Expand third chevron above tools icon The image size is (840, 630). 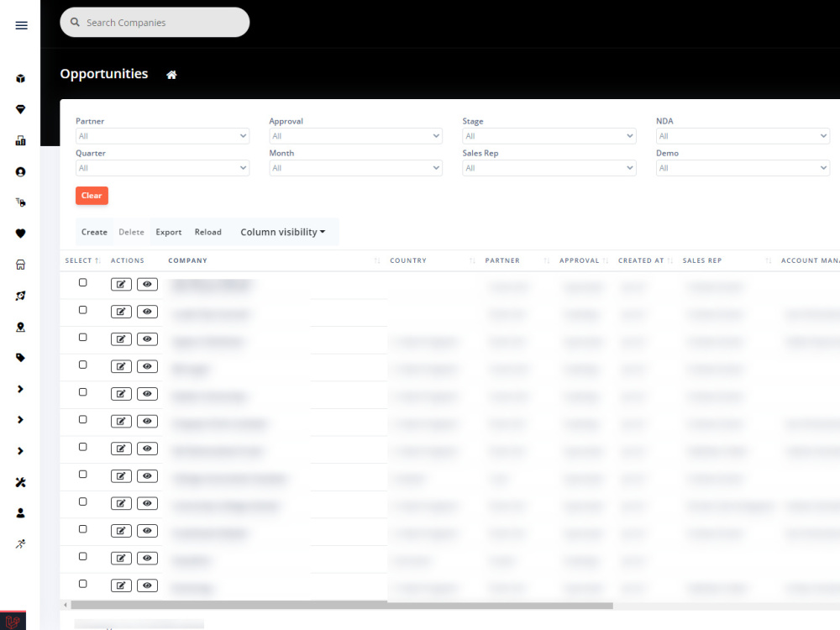(x=20, y=451)
